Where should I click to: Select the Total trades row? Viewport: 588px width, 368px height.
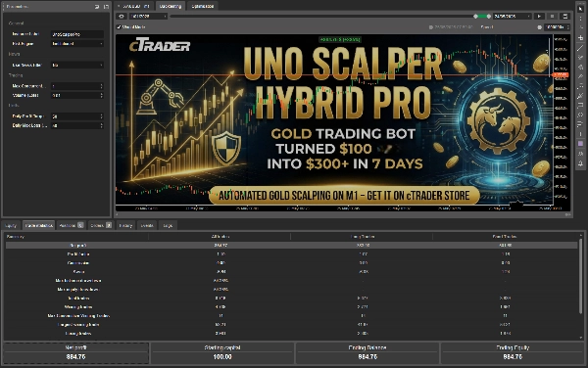click(x=291, y=299)
